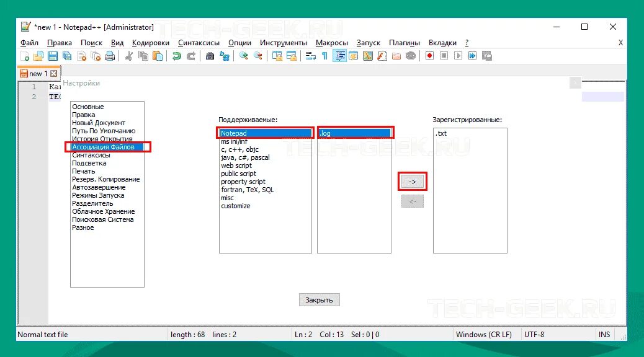
Task: Click the -> button to register extension
Action: [x=413, y=182]
